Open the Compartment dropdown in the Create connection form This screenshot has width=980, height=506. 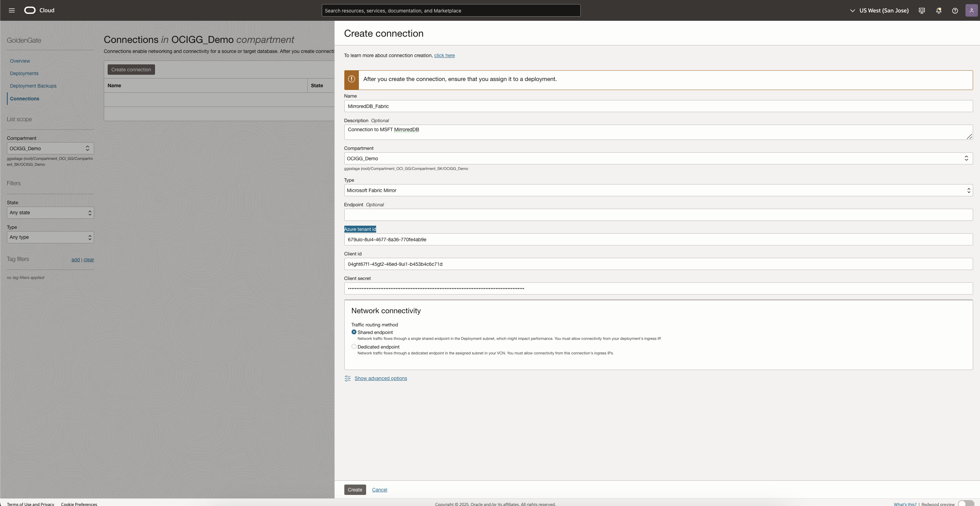tap(658, 158)
